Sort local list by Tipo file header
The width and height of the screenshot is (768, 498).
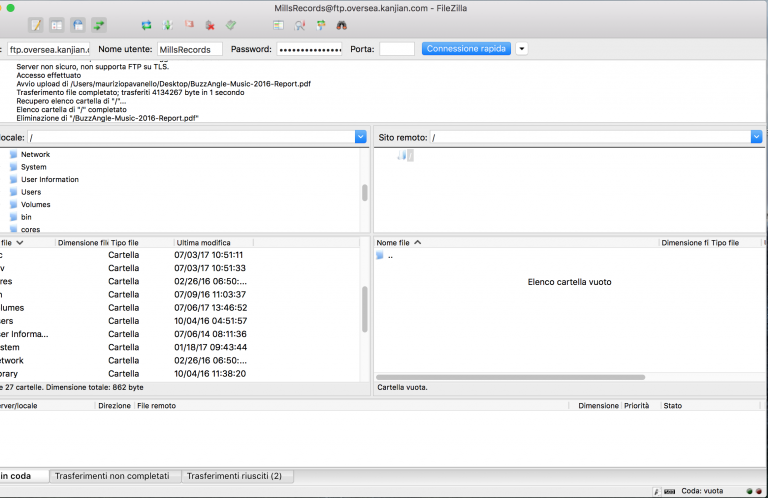141,242
